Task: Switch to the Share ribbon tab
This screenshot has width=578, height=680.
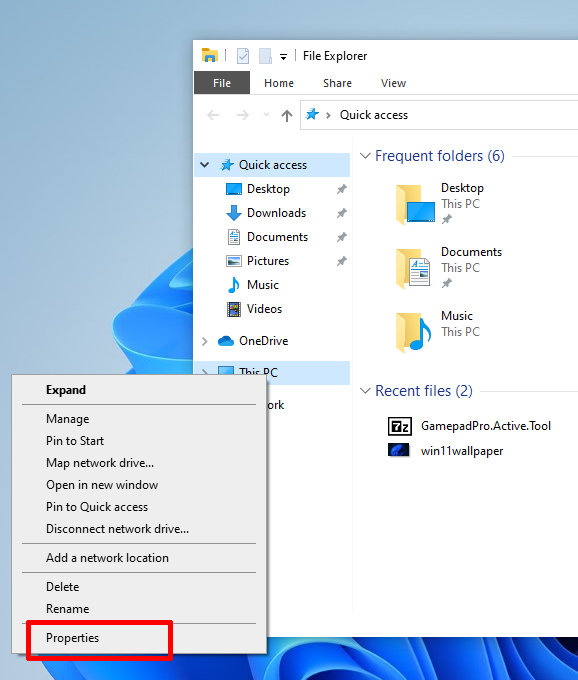Action: point(337,83)
